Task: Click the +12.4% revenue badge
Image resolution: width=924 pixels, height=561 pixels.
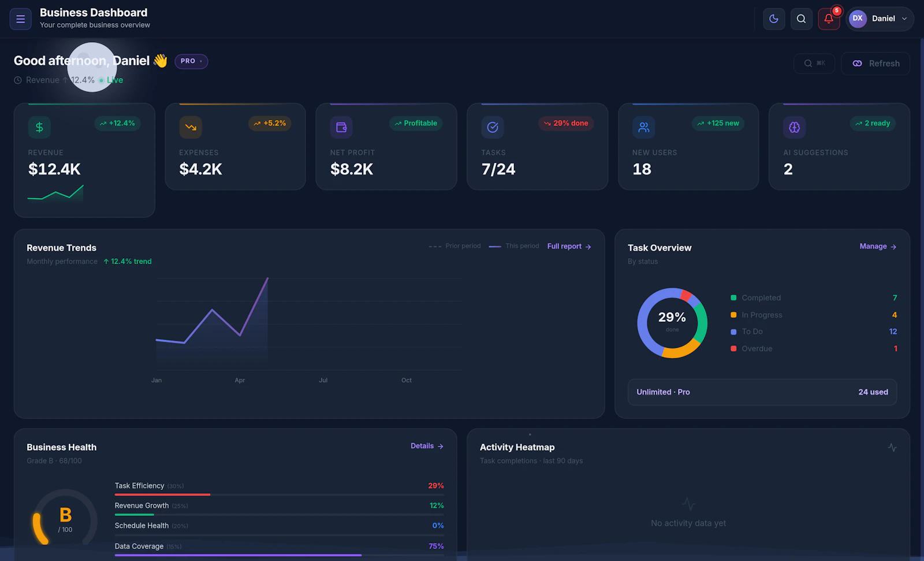Action: tap(117, 123)
